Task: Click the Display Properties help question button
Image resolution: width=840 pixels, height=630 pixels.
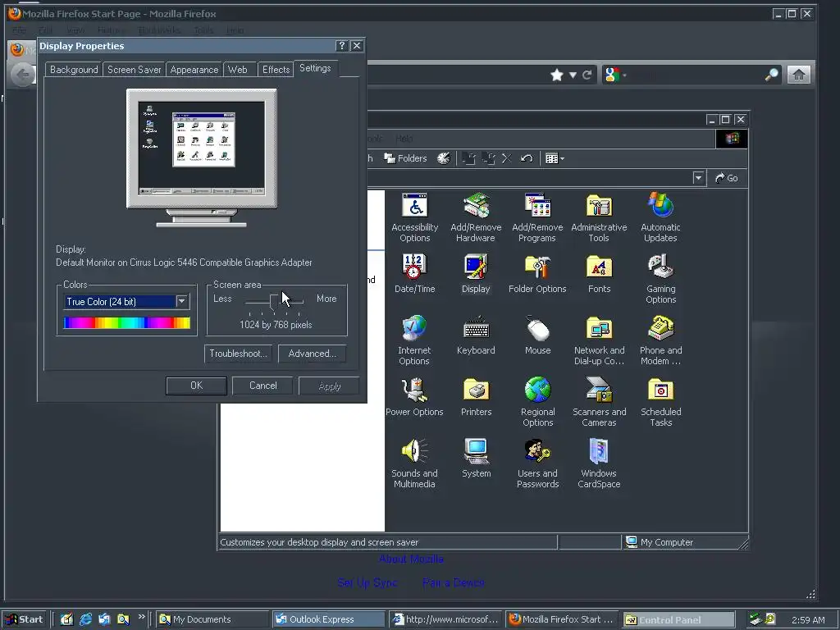Action: point(342,46)
